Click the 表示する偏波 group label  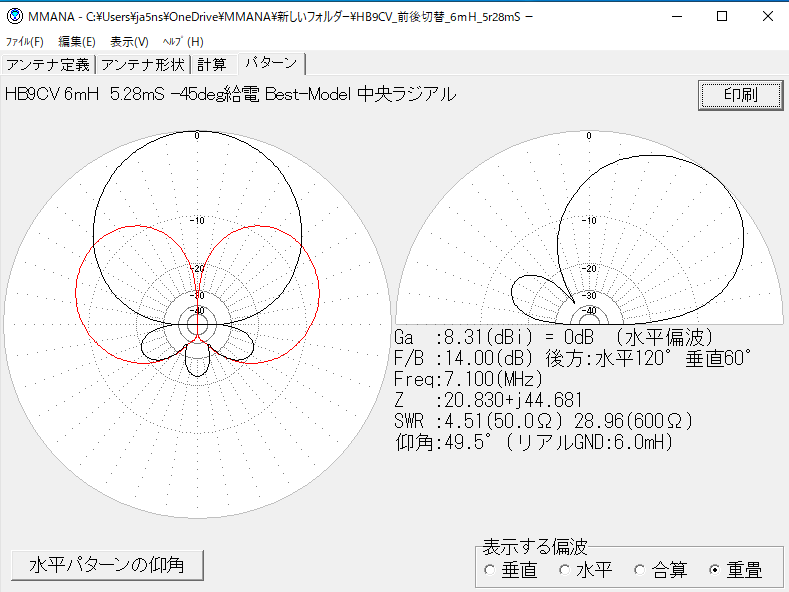pyautogui.click(x=534, y=546)
